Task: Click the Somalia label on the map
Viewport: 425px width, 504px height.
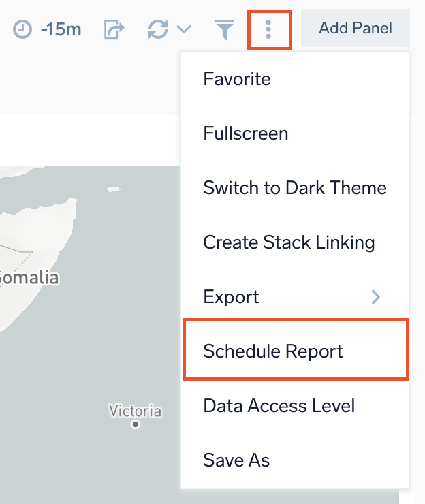Action: pos(29,278)
